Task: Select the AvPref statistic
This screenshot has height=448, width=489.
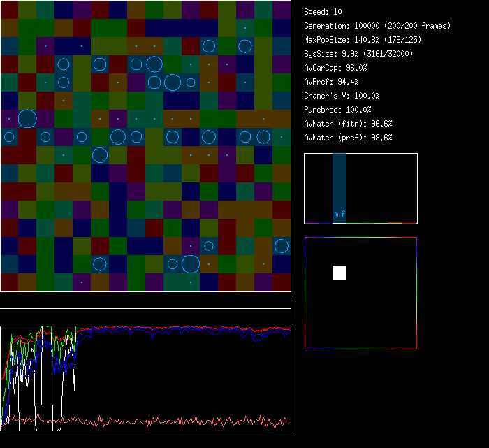Action: pyautogui.click(x=332, y=82)
